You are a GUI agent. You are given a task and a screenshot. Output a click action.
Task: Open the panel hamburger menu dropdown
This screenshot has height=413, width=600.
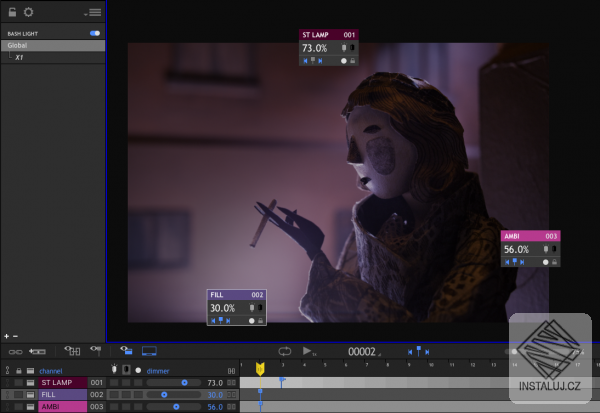[93, 13]
